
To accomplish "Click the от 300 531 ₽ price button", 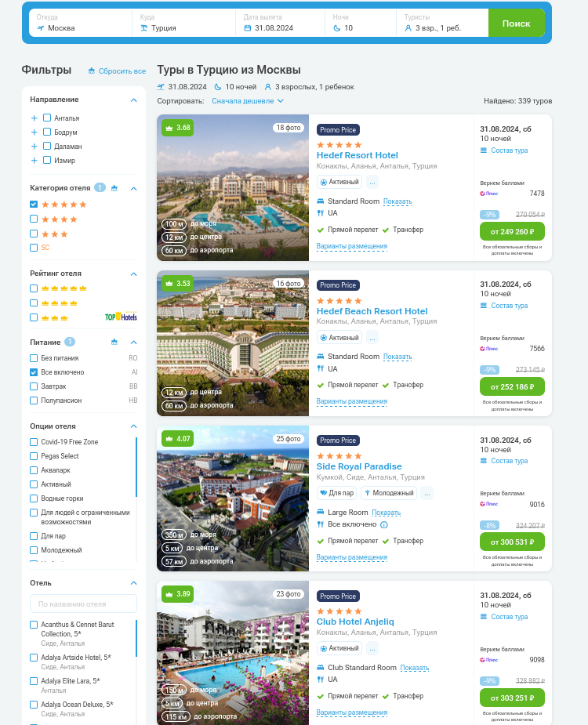I will pyautogui.click(x=512, y=542).
